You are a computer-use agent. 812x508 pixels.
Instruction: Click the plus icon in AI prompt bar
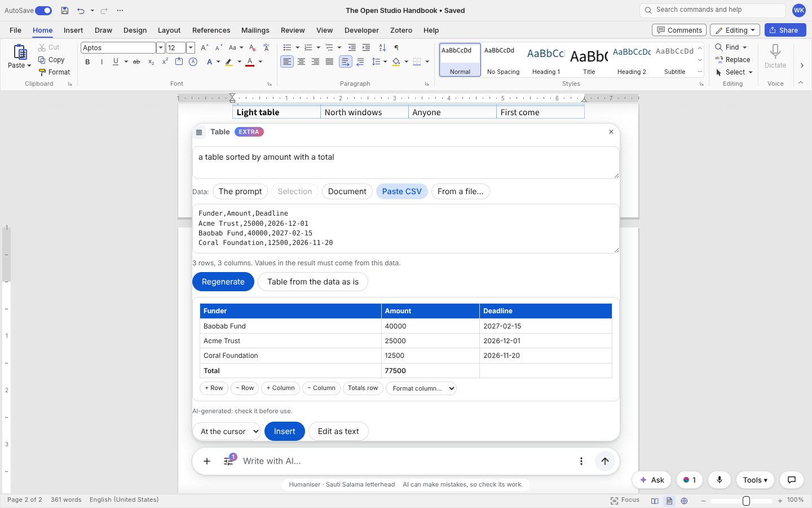pyautogui.click(x=207, y=461)
